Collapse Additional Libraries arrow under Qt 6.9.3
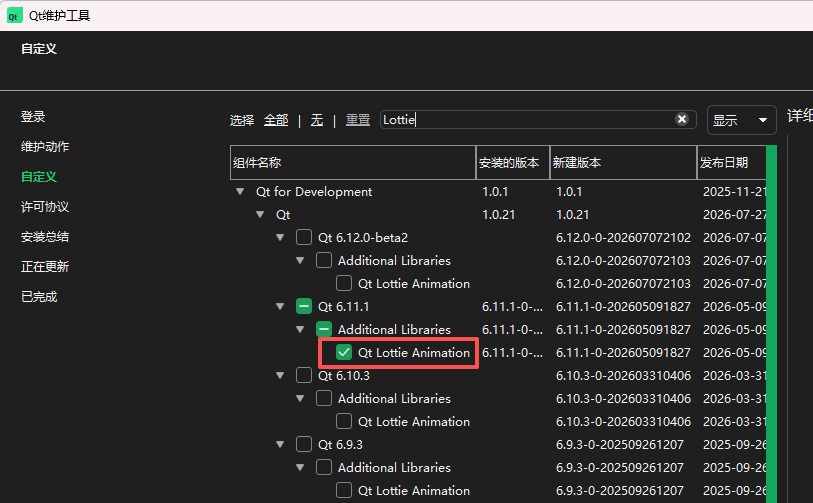Viewport: 813px width, 503px height. coord(300,467)
